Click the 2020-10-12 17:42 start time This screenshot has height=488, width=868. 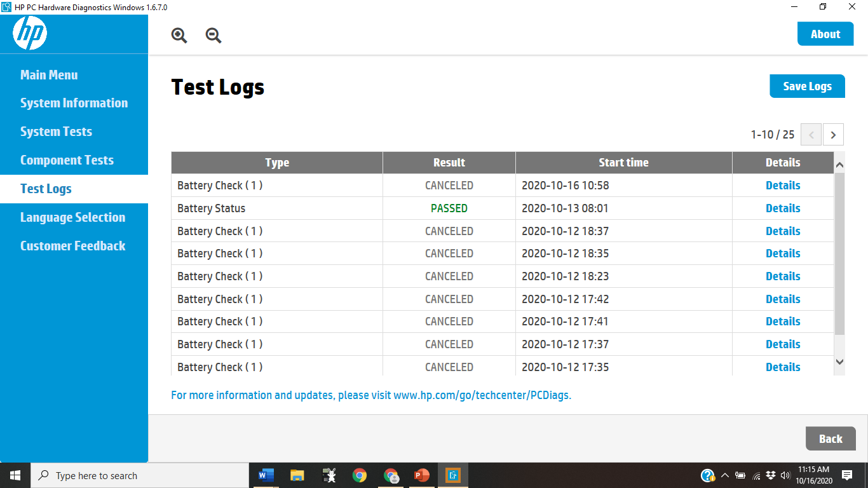tap(566, 299)
